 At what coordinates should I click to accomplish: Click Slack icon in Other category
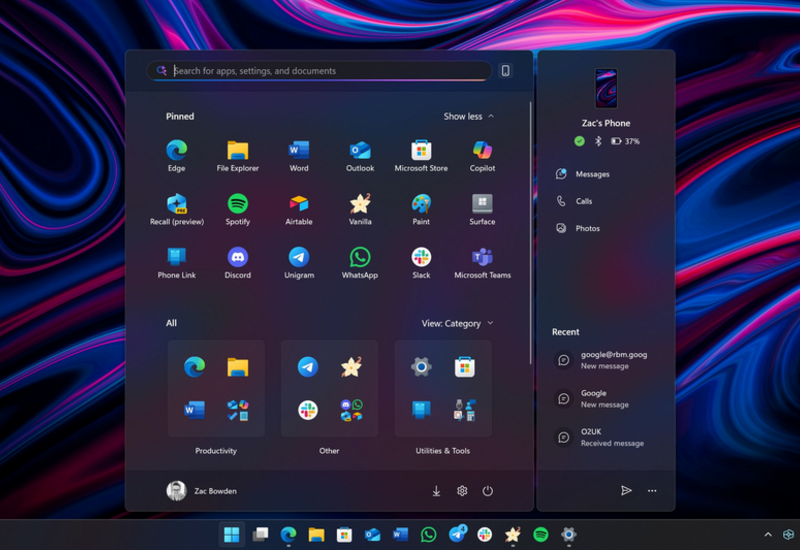tap(308, 410)
